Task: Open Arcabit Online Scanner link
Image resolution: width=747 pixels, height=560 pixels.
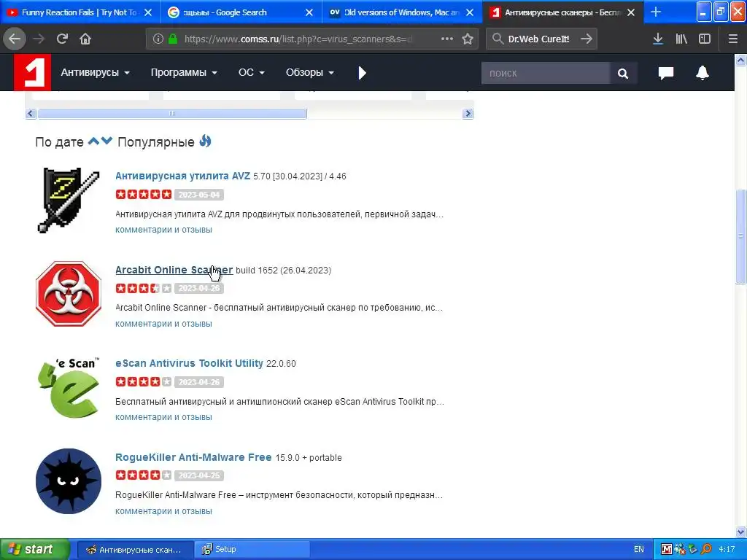Action: [x=174, y=270]
